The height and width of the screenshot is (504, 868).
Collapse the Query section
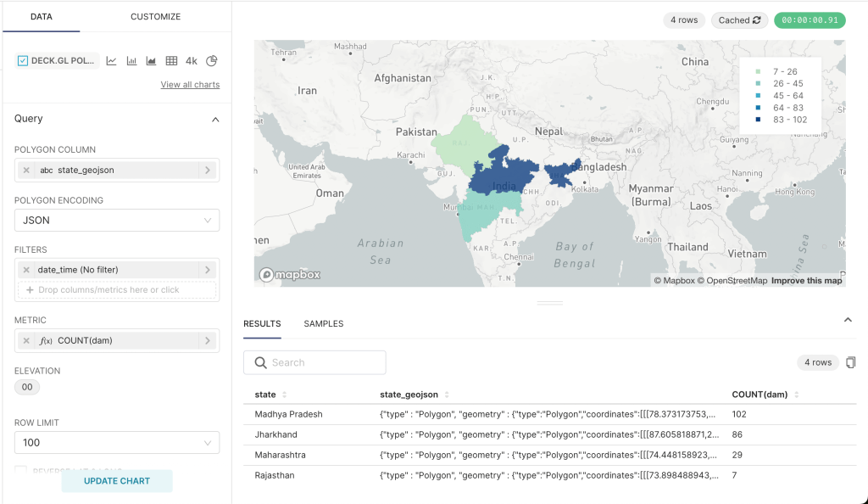[214, 120]
